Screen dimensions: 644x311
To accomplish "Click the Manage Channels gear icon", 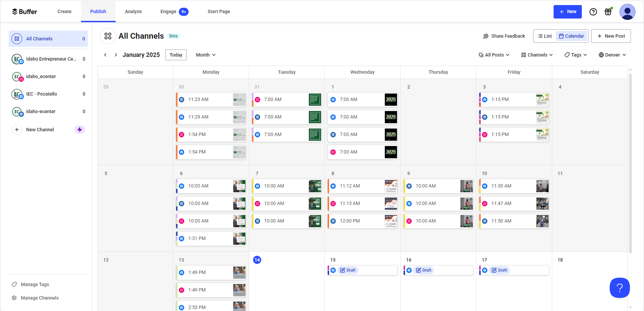I will click(x=14, y=298).
